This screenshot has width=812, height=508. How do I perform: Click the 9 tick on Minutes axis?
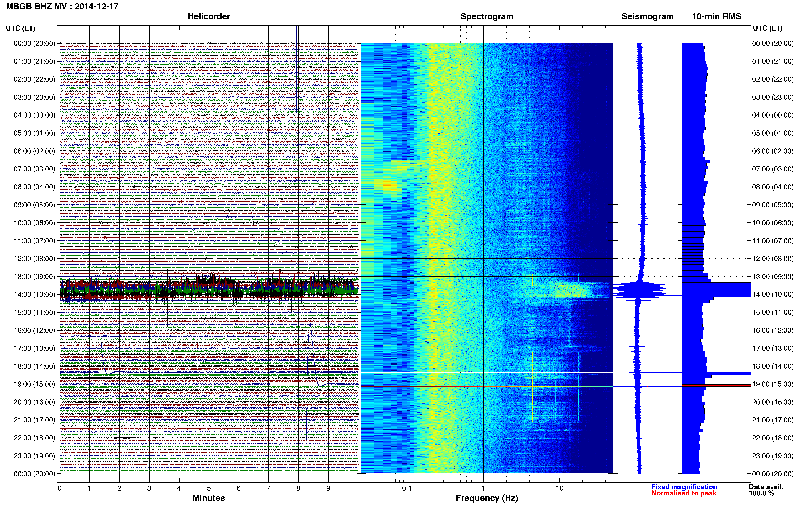click(x=328, y=488)
